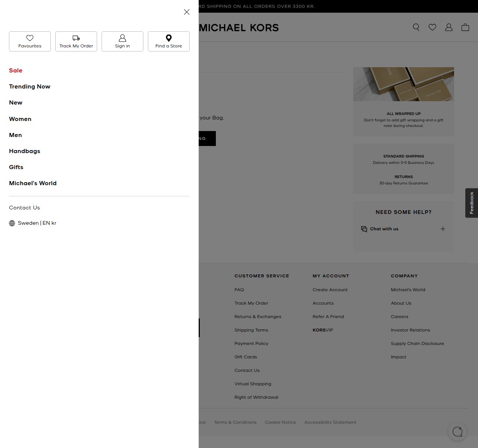Open the floating chat assistant icon

(457, 432)
